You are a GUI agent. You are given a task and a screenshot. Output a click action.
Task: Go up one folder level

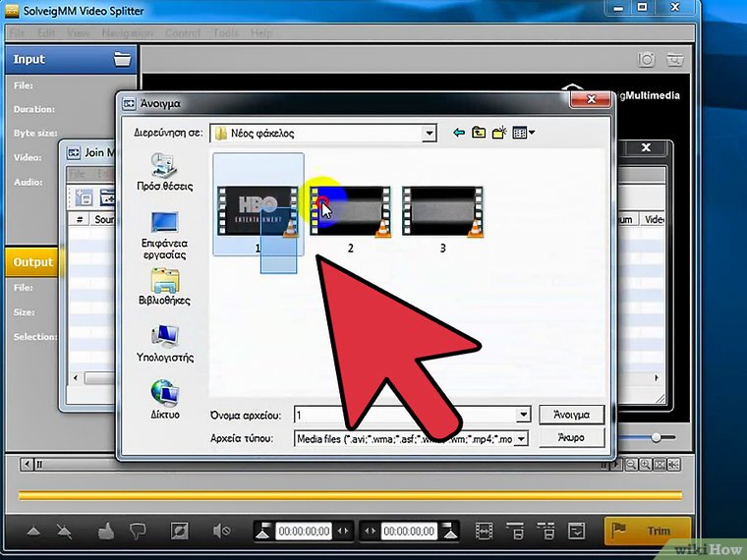[x=479, y=133]
